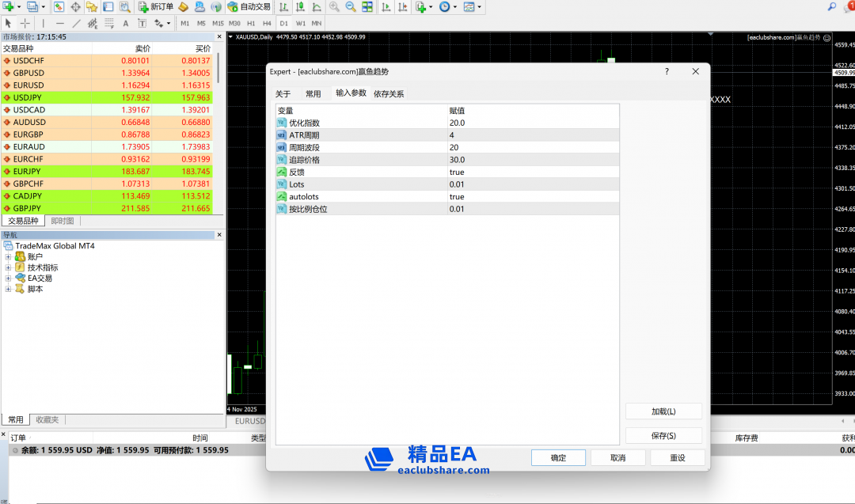Click the zoom out magnifier icon

350,7
